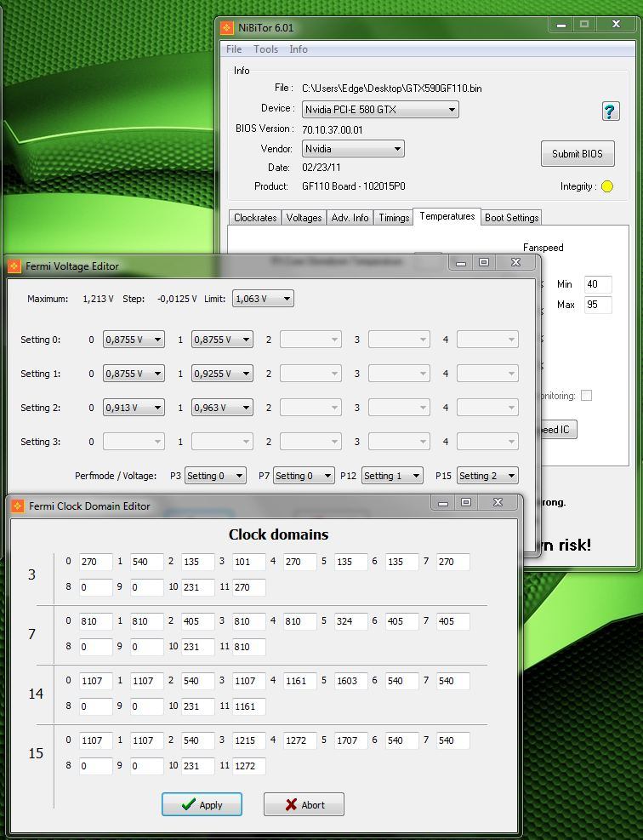Open the Vendor dropdown showing Nvidia
This screenshot has height=840, width=643.
(x=353, y=148)
